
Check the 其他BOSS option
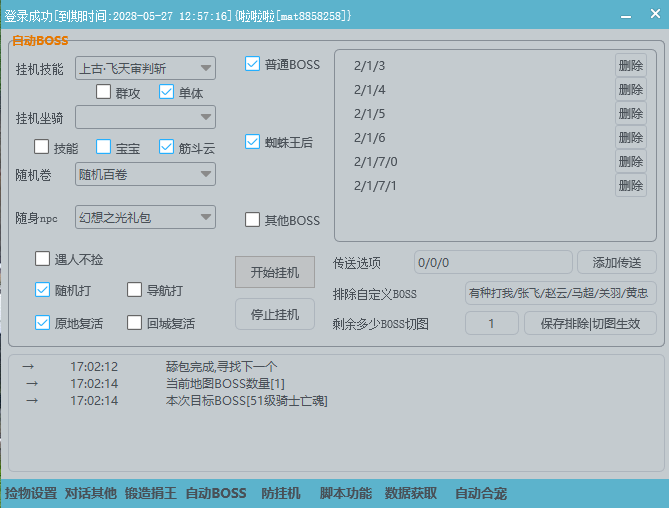click(253, 220)
